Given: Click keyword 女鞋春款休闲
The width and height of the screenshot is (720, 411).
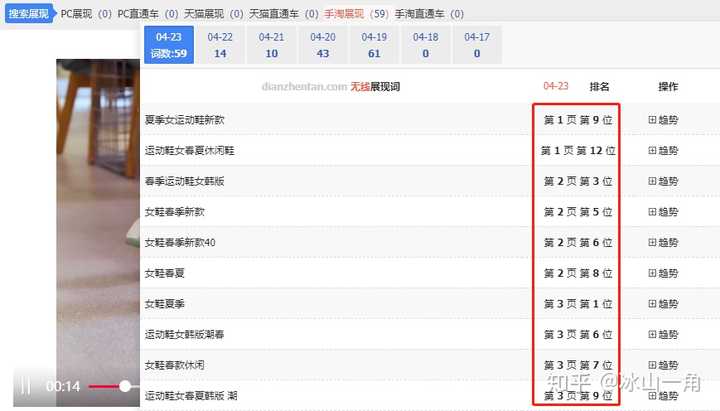Looking at the screenshot, I should 174,365.
